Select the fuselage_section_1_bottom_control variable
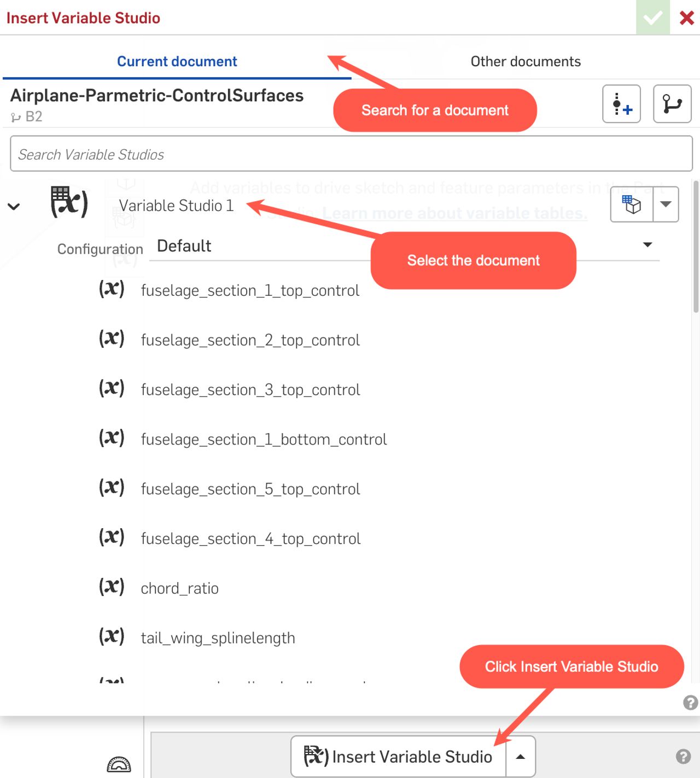 [264, 438]
